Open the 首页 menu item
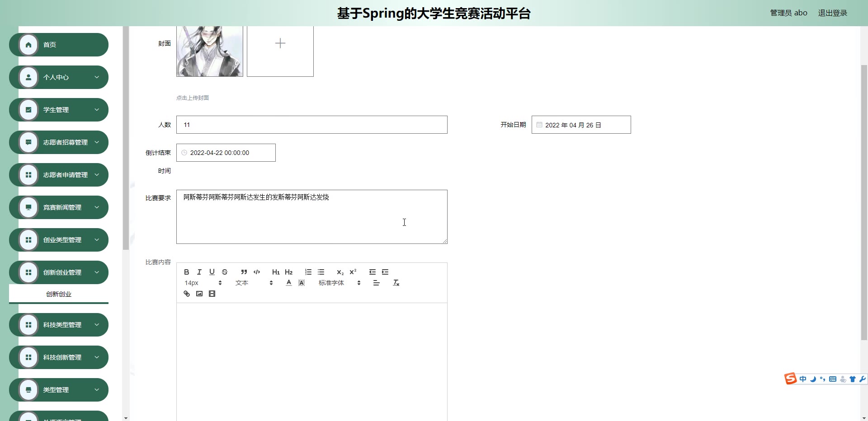The image size is (868, 421). pos(59,45)
